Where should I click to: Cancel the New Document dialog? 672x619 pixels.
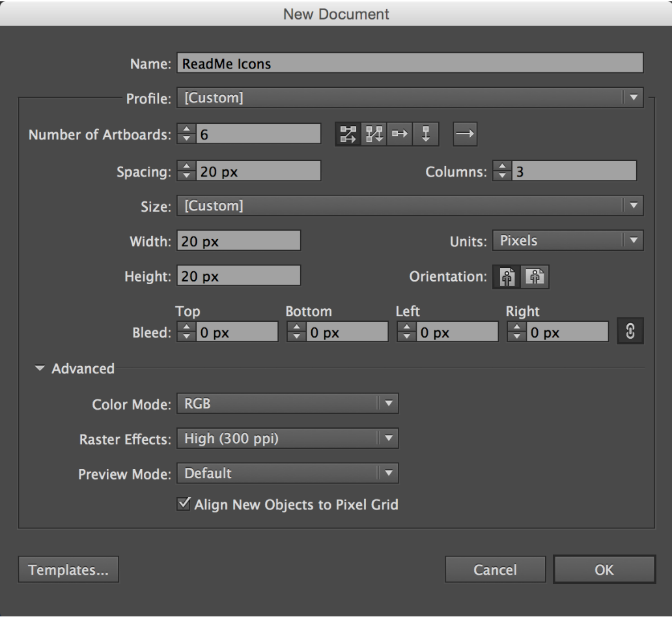(x=495, y=569)
